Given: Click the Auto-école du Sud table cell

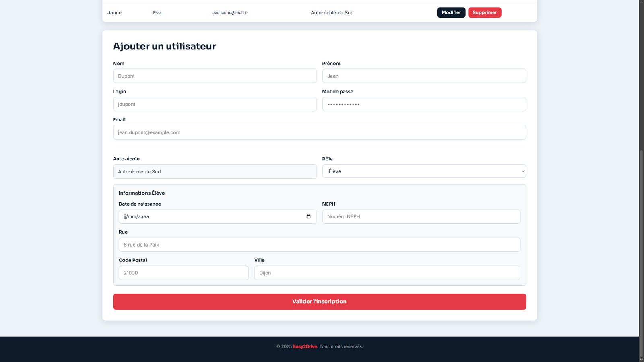Looking at the screenshot, I should tap(332, 13).
